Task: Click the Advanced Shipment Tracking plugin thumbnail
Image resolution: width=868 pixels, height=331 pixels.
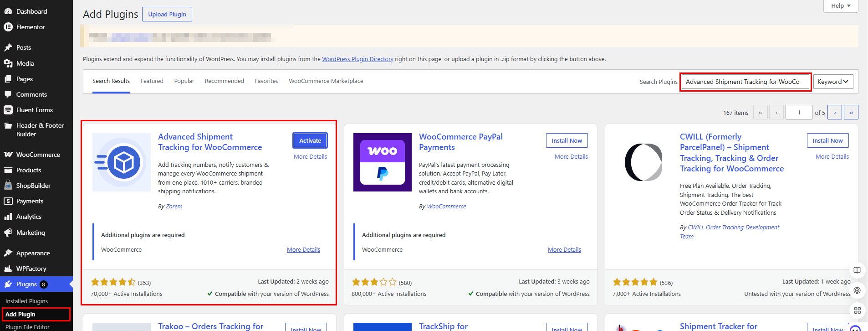Action: pyautogui.click(x=122, y=162)
